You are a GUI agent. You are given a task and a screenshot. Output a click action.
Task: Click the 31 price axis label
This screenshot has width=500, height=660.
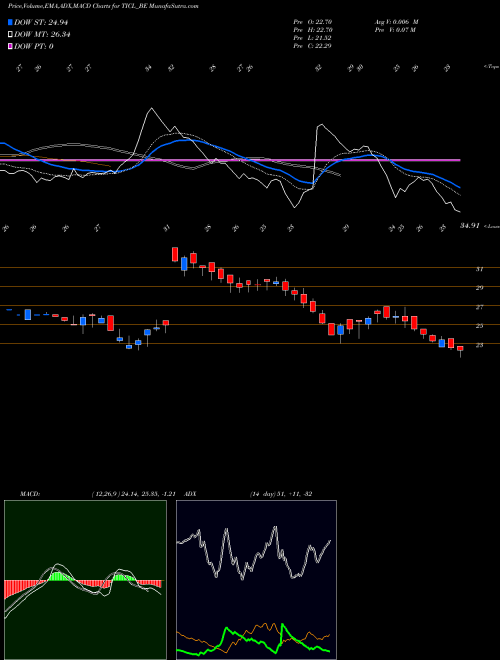coord(479,269)
